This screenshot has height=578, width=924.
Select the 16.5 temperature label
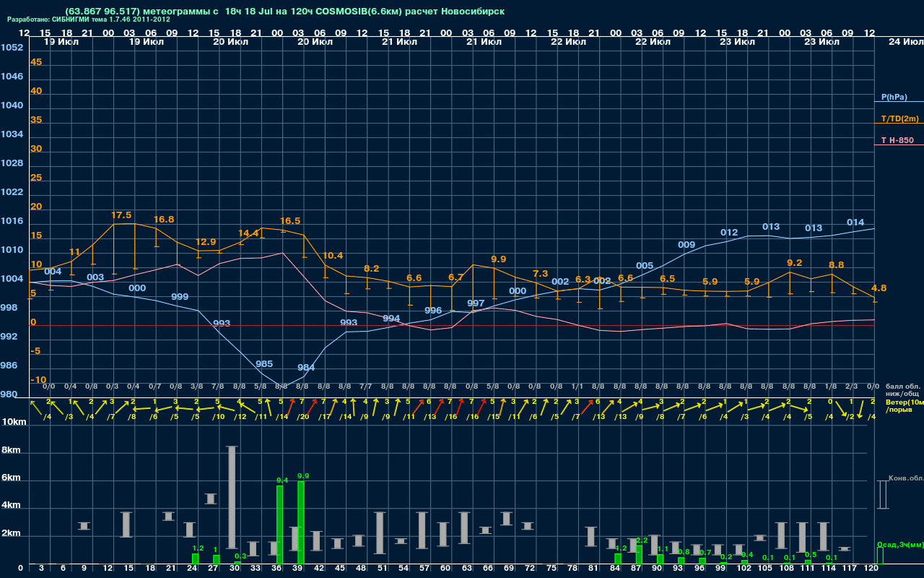[290, 221]
